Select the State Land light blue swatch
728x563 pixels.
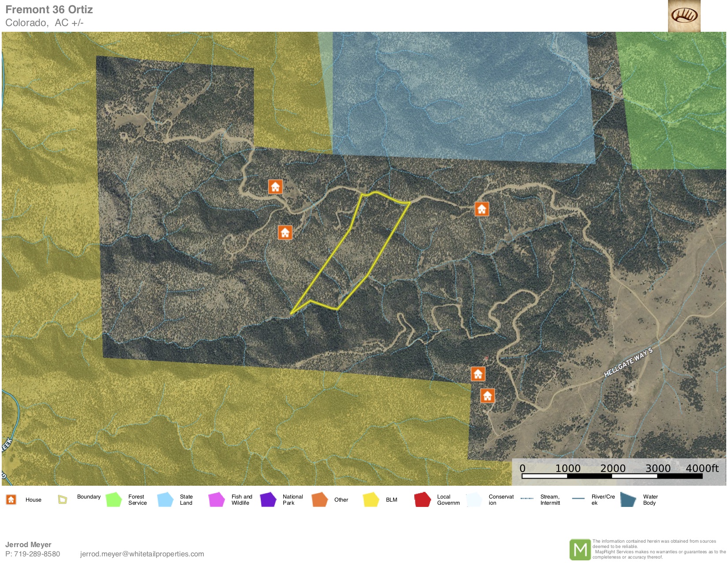[x=165, y=499]
